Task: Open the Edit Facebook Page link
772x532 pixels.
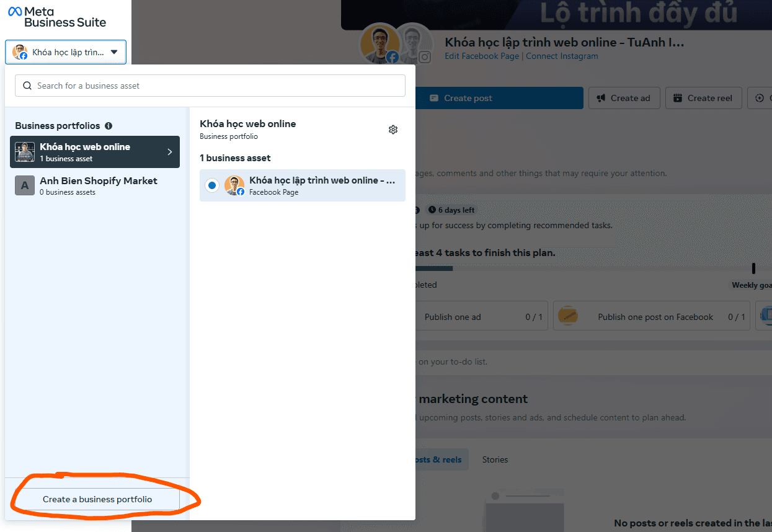Action: click(481, 56)
